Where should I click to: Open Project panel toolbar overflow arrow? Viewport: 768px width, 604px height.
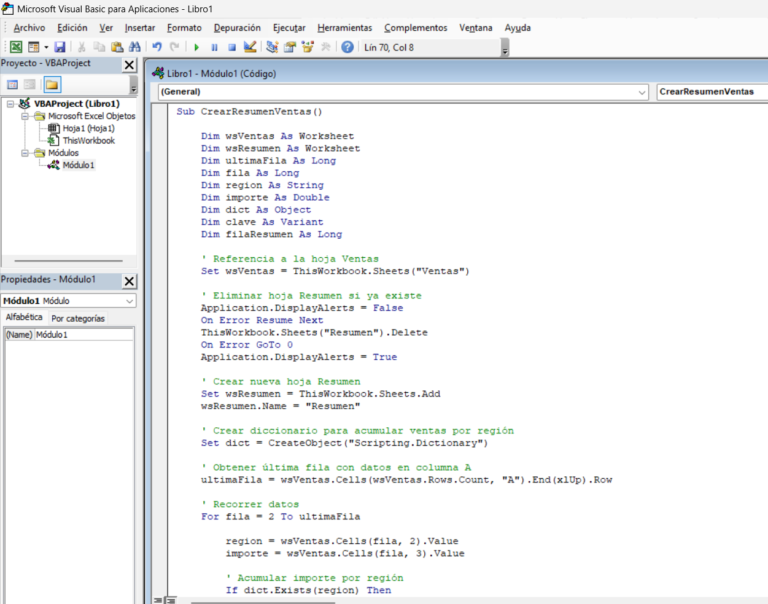133,86
